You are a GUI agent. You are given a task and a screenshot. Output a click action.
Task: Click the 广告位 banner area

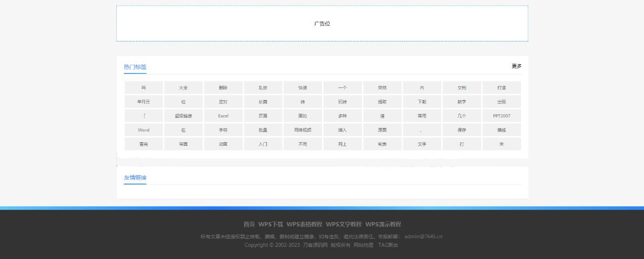coord(322,24)
